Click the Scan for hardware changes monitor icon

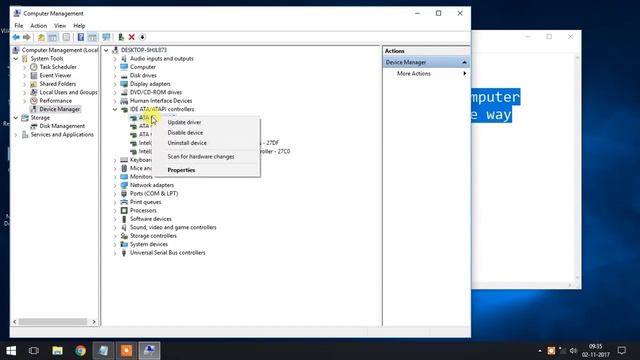[x=106, y=37]
